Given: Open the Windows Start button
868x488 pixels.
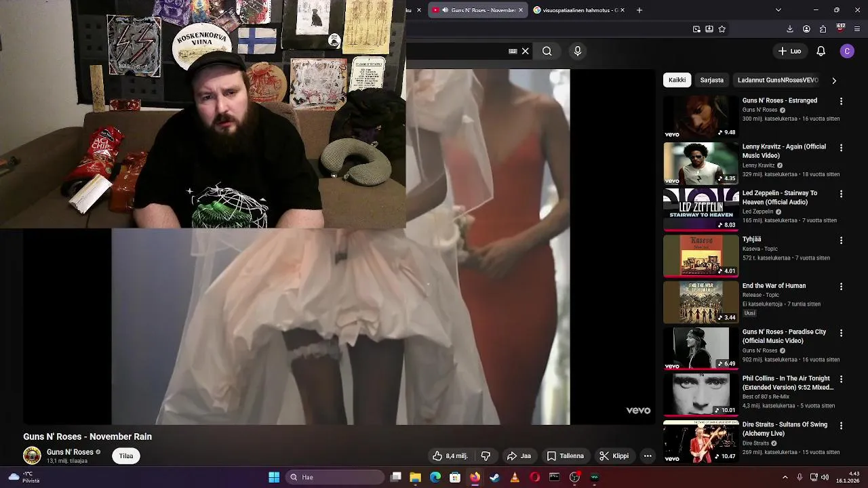Looking at the screenshot, I should pyautogui.click(x=274, y=477).
